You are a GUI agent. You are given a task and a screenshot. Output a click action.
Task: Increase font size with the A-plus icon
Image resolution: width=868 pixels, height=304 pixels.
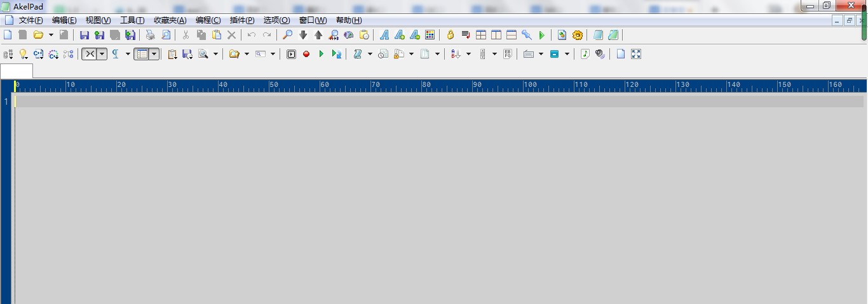pos(399,35)
